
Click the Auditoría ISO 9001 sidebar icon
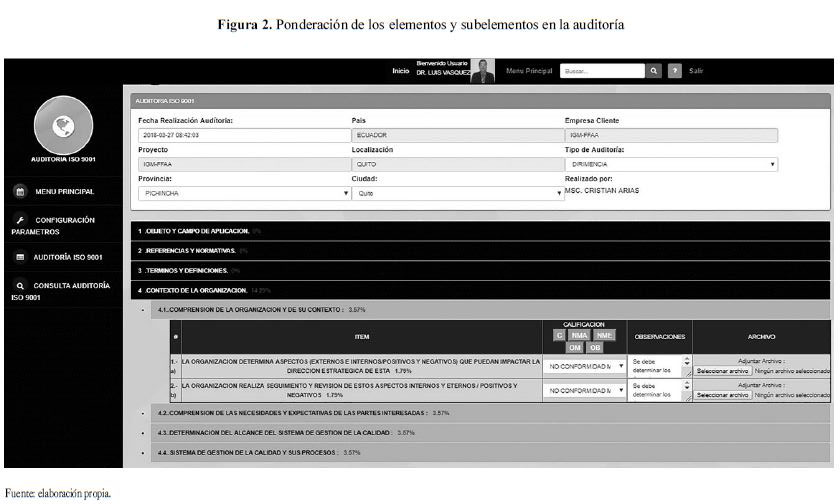click(x=19, y=257)
